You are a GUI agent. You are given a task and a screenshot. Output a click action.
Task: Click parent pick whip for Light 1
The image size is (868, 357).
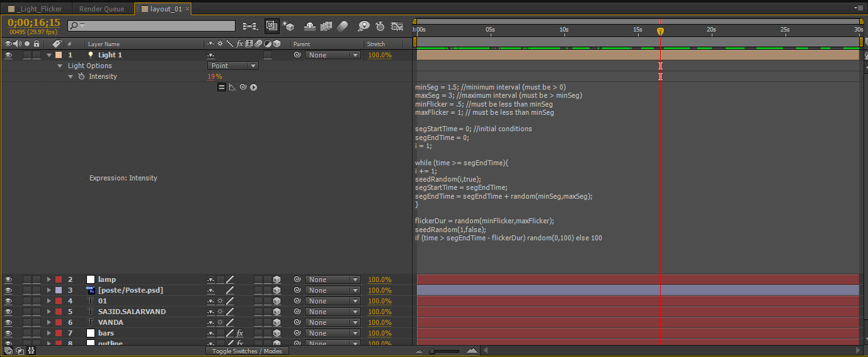click(x=297, y=55)
